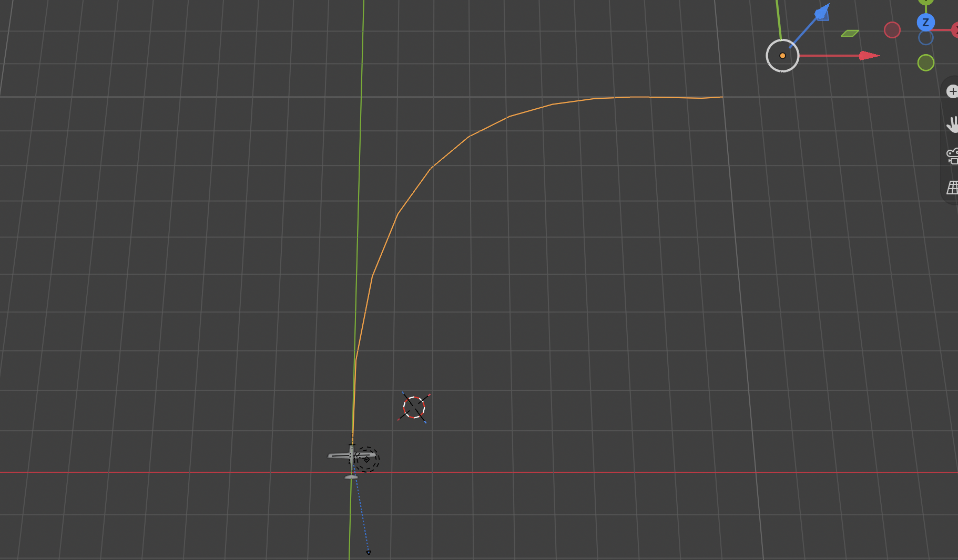Click the zoom magnifier viewport button

coord(952,91)
